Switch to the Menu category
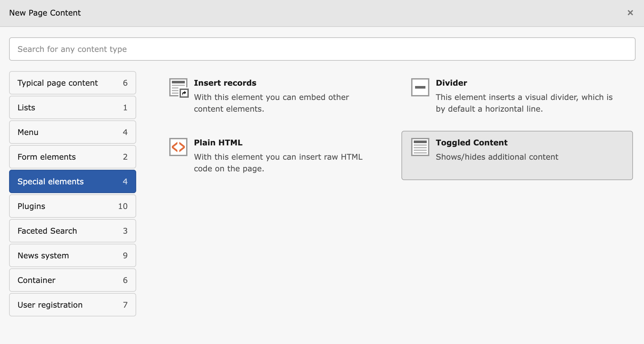 coord(72,132)
